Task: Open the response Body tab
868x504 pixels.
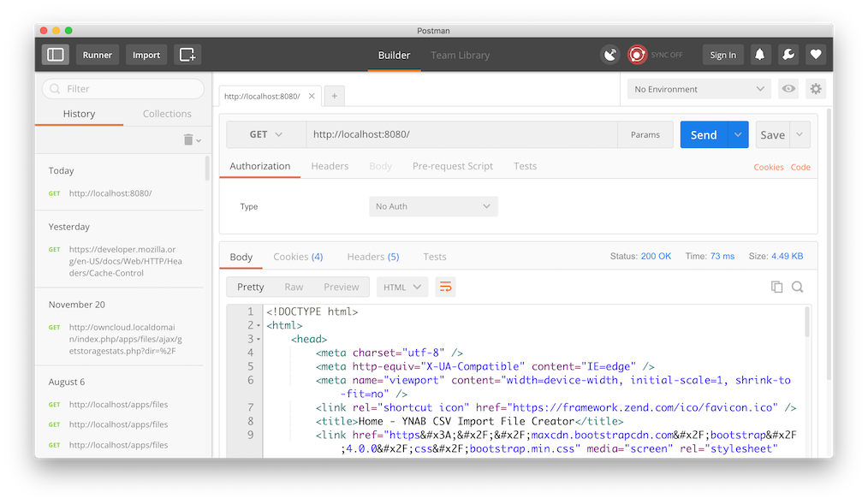Action: 241,257
